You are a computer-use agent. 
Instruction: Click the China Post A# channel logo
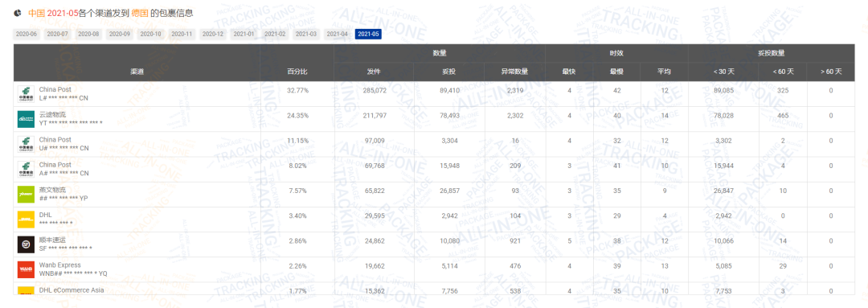[x=26, y=170]
